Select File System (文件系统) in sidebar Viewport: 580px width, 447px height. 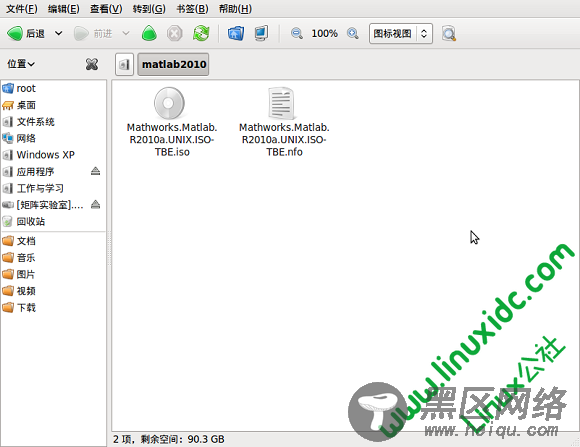[x=53, y=122]
